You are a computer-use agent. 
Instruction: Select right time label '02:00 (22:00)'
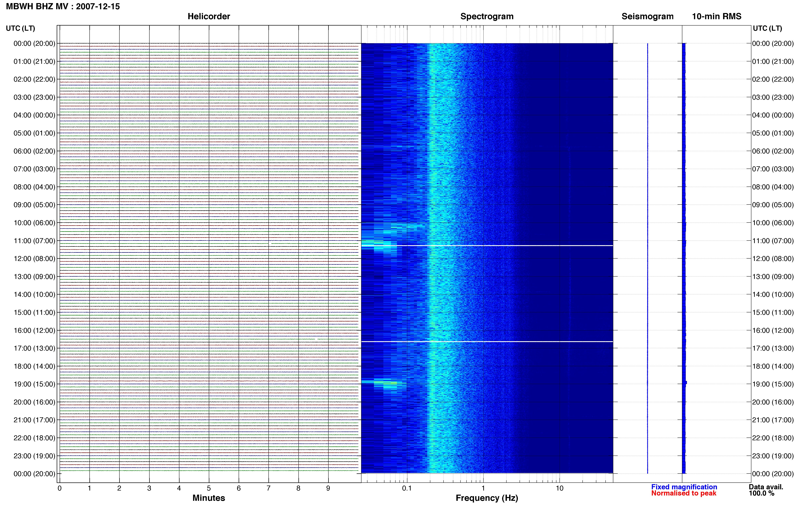773,79
